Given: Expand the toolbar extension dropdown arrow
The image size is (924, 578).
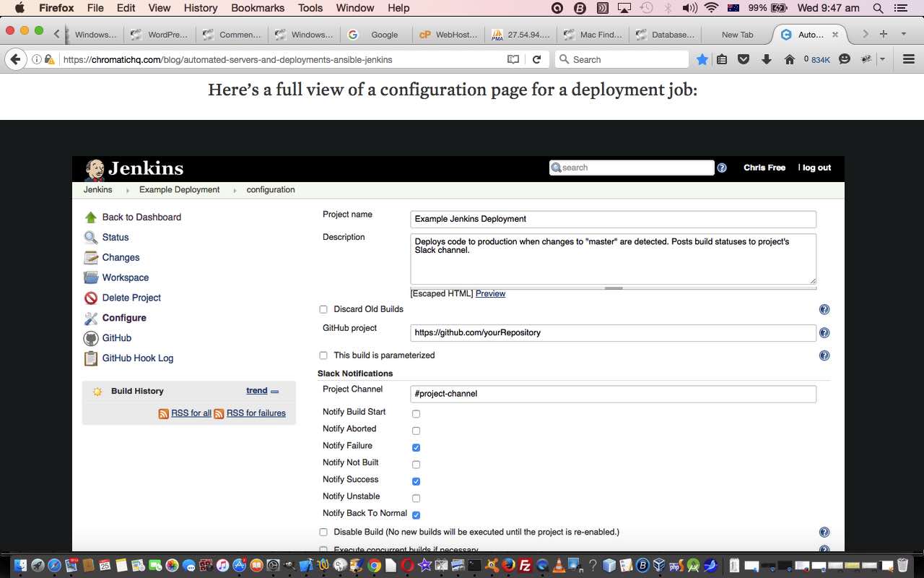Looking at the screenshot, I should (x=882, y=59).
